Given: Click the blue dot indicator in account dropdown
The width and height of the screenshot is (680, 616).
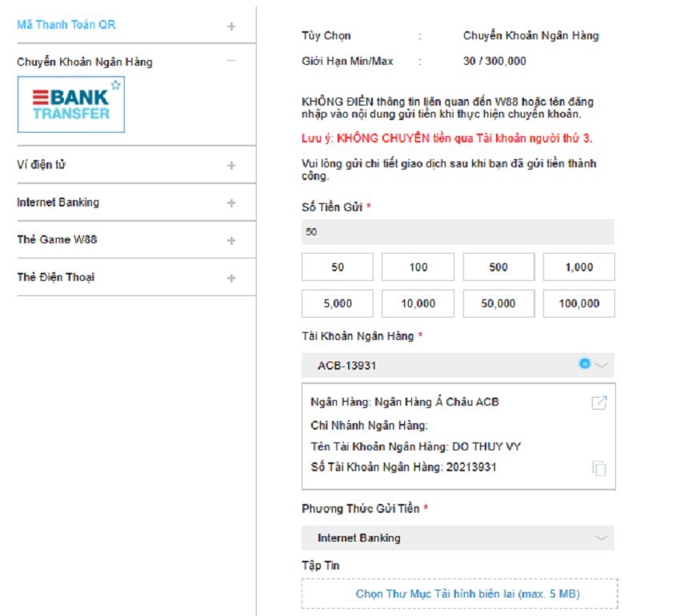Looking at the screenshot, I should [585, 363].
